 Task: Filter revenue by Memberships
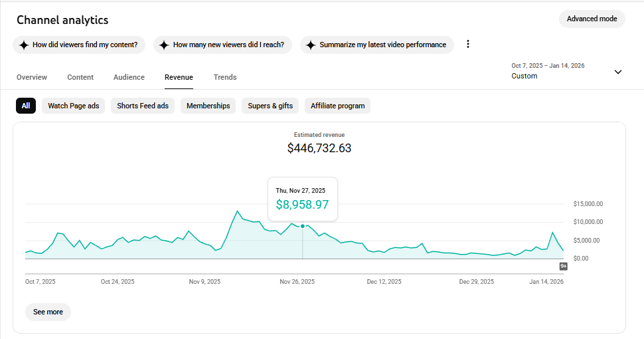coord(208,106)
